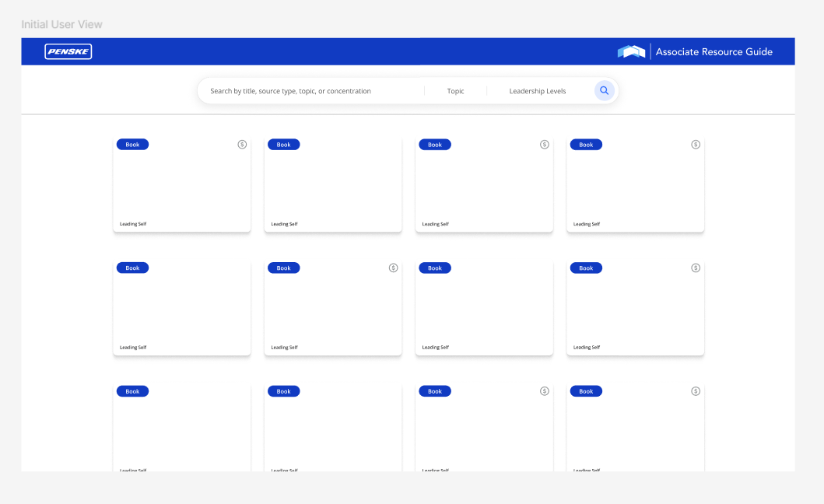Click Book badge on third-row third card
The height and width of the screenshot is (504, 824).
(x=435, y=391)
